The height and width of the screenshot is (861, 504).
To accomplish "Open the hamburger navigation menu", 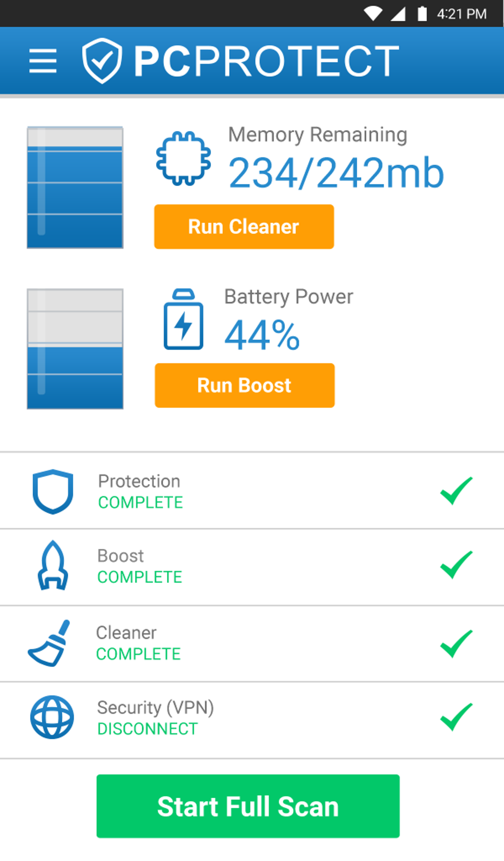I will (x=43, y=61).
